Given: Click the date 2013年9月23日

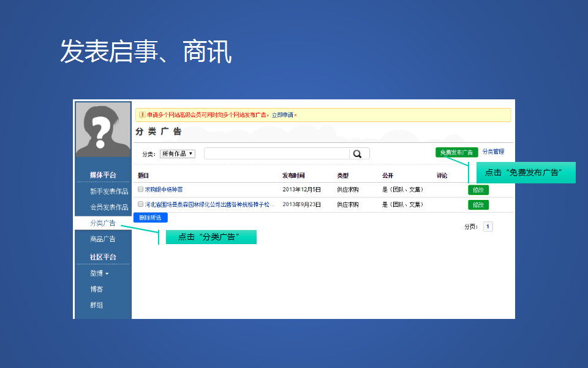Looking at the screenshot, I should 301,205.
